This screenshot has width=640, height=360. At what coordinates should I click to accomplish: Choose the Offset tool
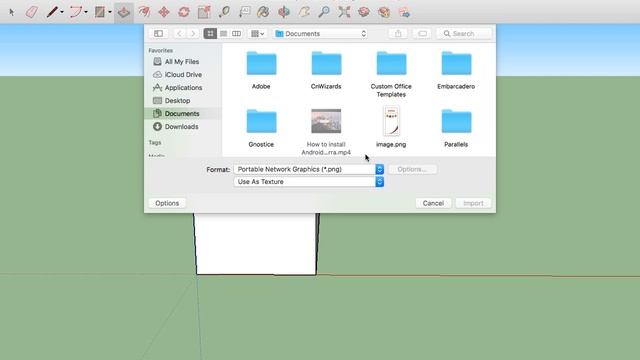click(144, 12)
